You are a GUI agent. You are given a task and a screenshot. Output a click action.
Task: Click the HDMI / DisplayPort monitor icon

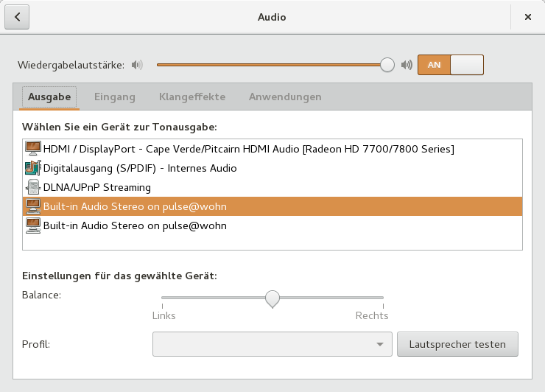(x=33, y=149)
